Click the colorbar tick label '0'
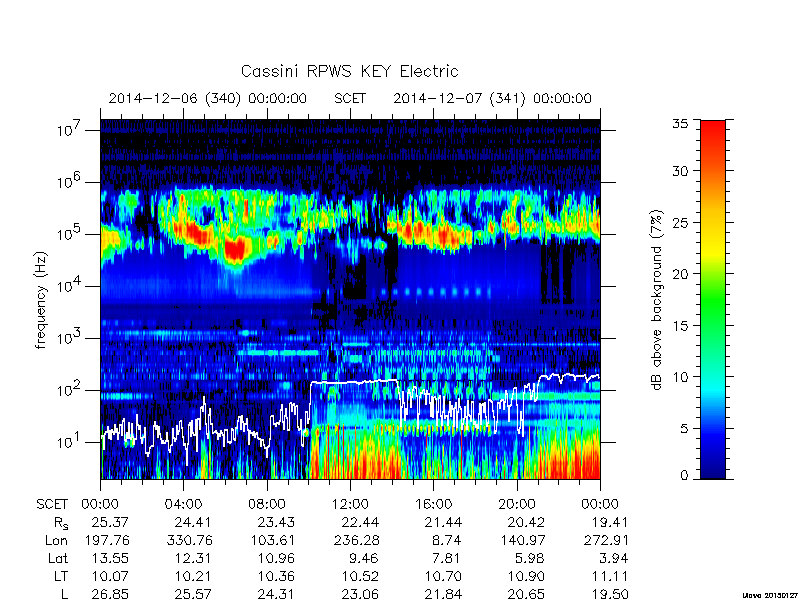800x600 pixels. click(684, 476)
